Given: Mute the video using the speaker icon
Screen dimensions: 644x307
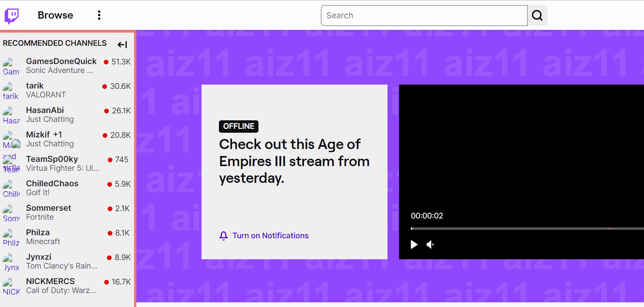Looking at the screenshot, I should [x=430, y=245].
